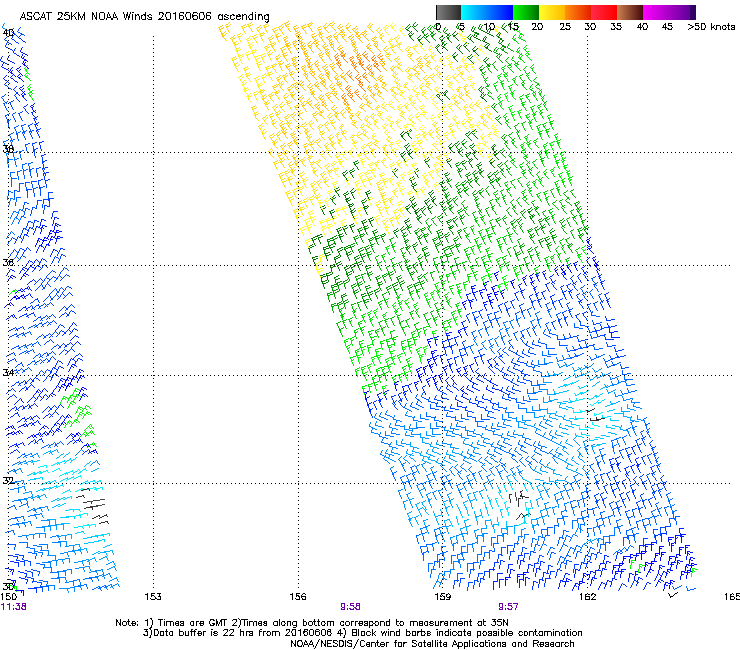Click the gray 0-5 knots color swatch
This screenshot has height=650, width=740.
point(448,12)
